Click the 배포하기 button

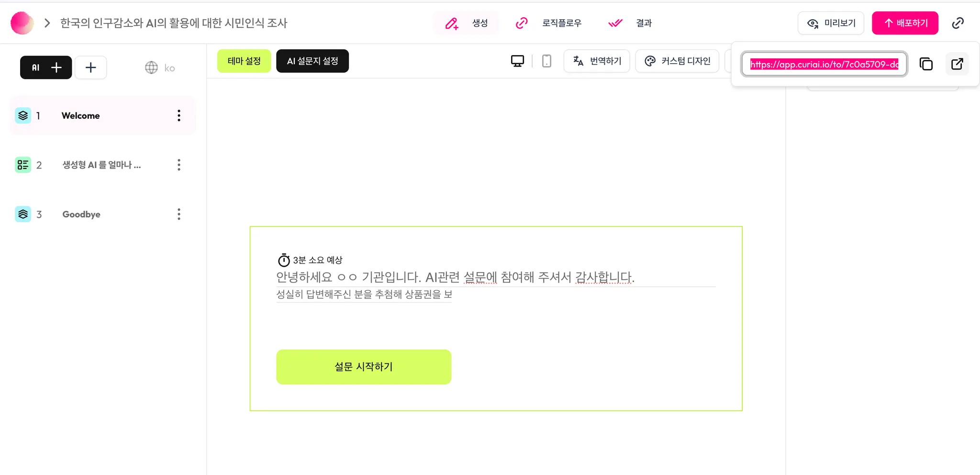[905, 23]
